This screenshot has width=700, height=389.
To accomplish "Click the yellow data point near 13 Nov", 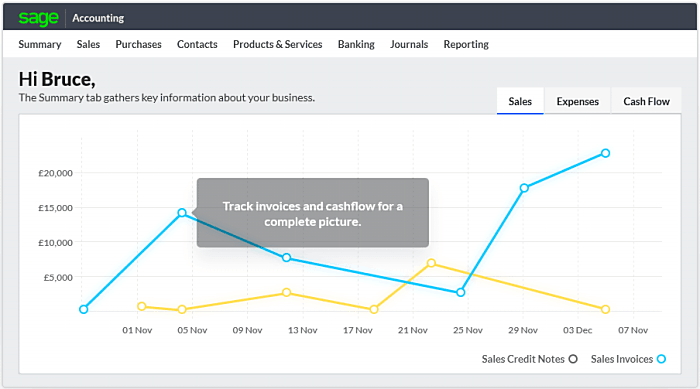I will [x=287, y=293].
